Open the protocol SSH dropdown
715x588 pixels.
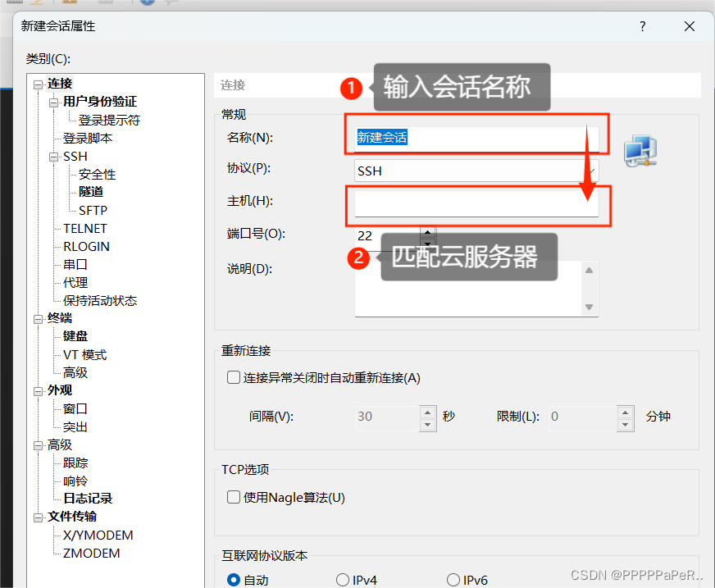click(x=476, y=171)
